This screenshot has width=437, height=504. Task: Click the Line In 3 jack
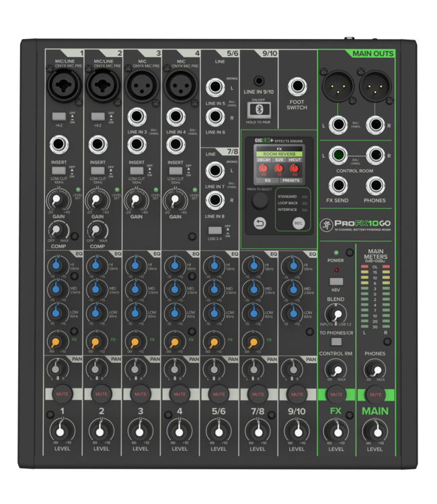pos(137,116)
